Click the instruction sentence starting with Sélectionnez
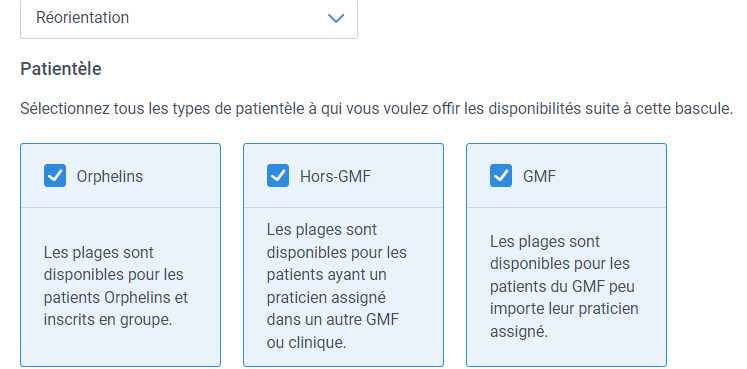 coord(376,109)
